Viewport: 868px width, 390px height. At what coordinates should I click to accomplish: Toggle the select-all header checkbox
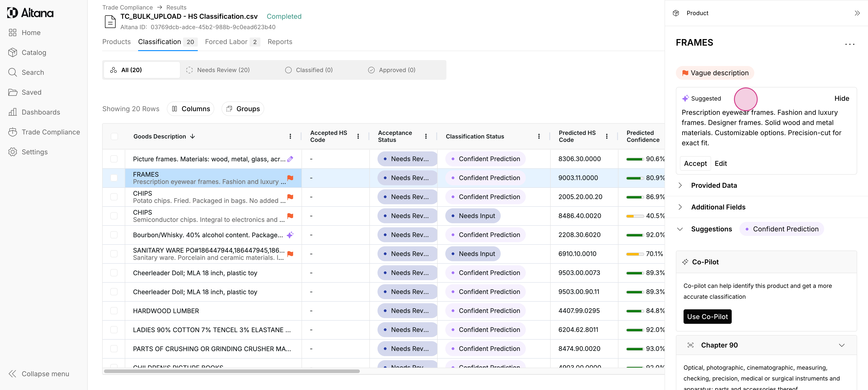[x=114, y=136]
